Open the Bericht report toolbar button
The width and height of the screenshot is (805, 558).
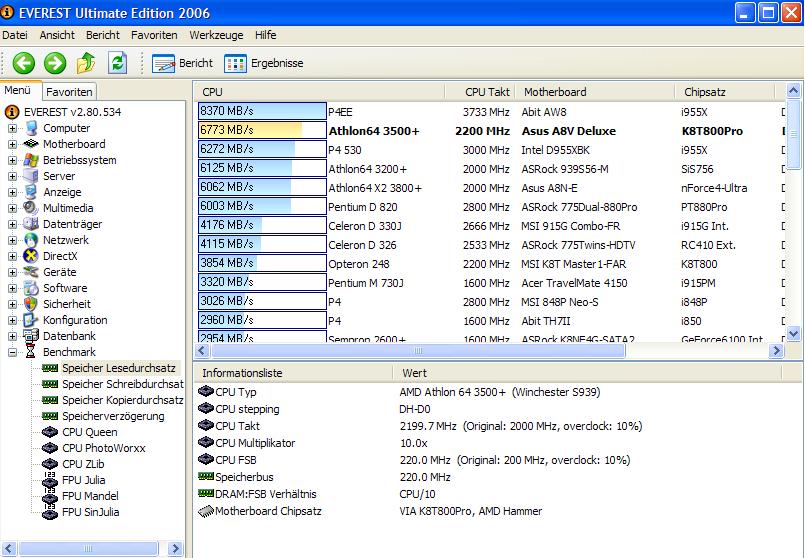tap(182, 63)
